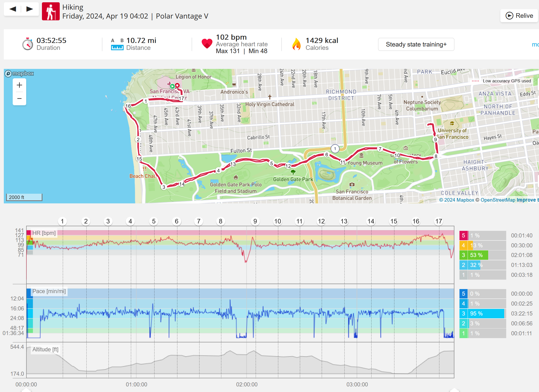Go to next training session arrow
Image resolution: width=539 pixels, height=392 pixels.
[30, 9]
